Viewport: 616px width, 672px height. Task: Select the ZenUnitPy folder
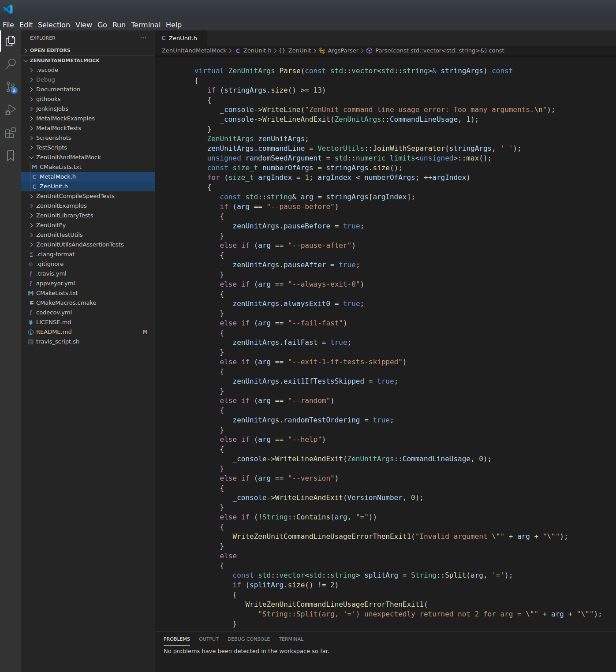pyautogui.click(x=88, y=225)
